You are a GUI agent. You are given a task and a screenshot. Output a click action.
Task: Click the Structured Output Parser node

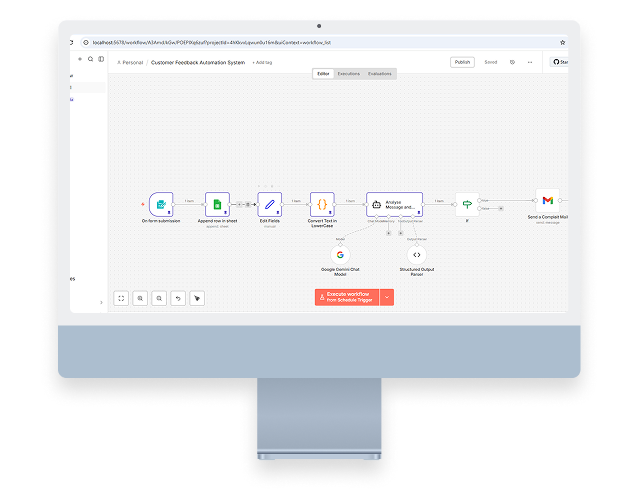(x=417, y=255)
